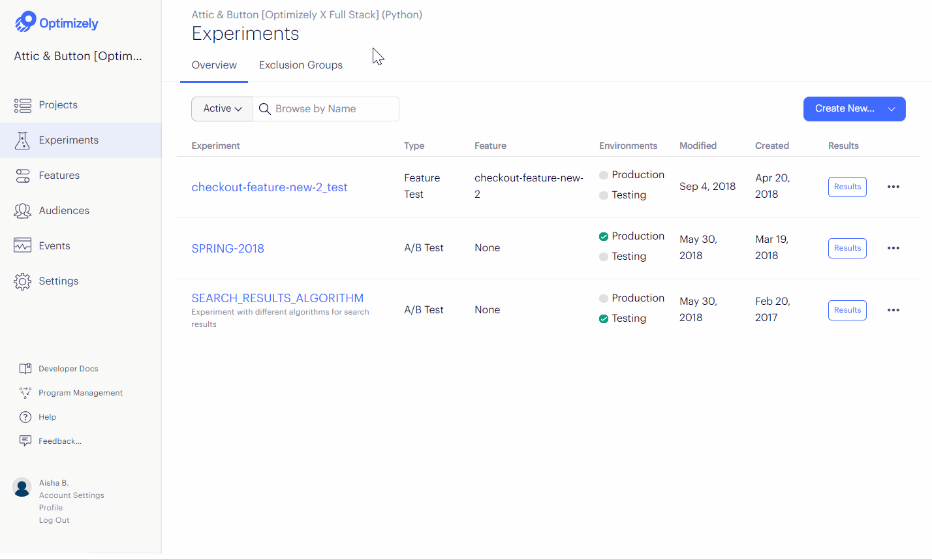Screen dimensions: 932x560
Task: View Results for checkout-feature-new-2_test
Action: [x=847, y=187]
